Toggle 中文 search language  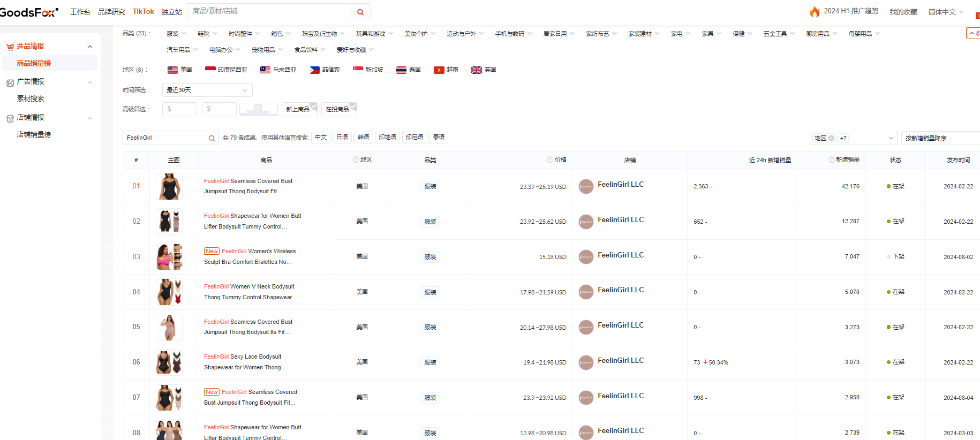click(321, 138)
